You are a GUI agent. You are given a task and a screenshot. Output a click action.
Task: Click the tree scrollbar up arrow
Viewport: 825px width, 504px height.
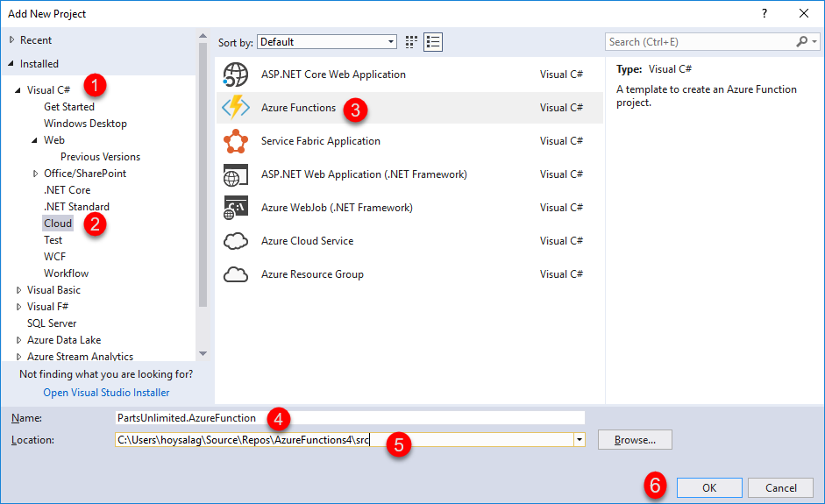203,36
